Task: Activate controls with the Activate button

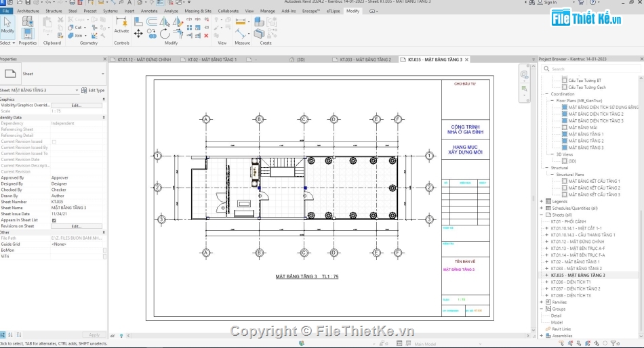Action: (121, 24)
